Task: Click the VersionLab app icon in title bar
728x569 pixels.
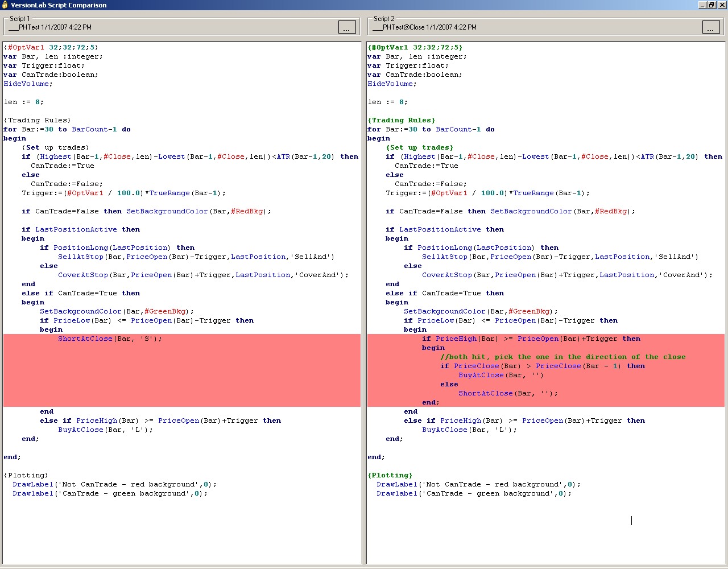Action: [5, 5]
